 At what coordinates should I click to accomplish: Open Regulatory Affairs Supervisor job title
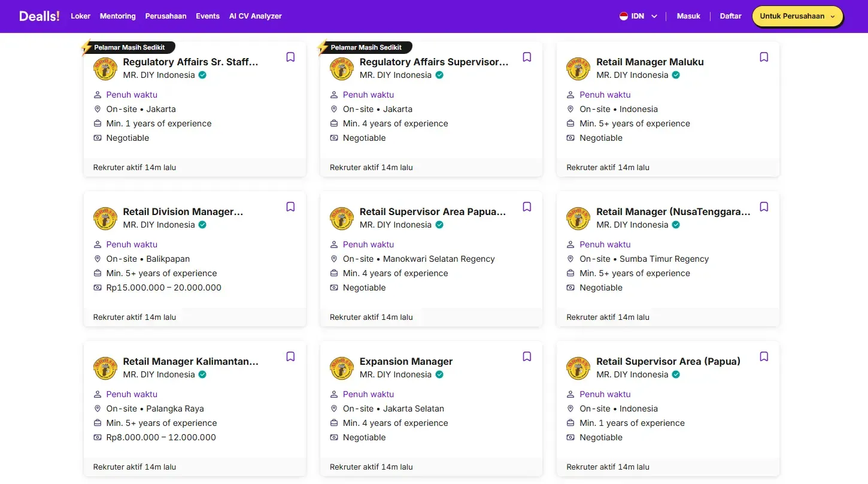[x=434, y=62]
